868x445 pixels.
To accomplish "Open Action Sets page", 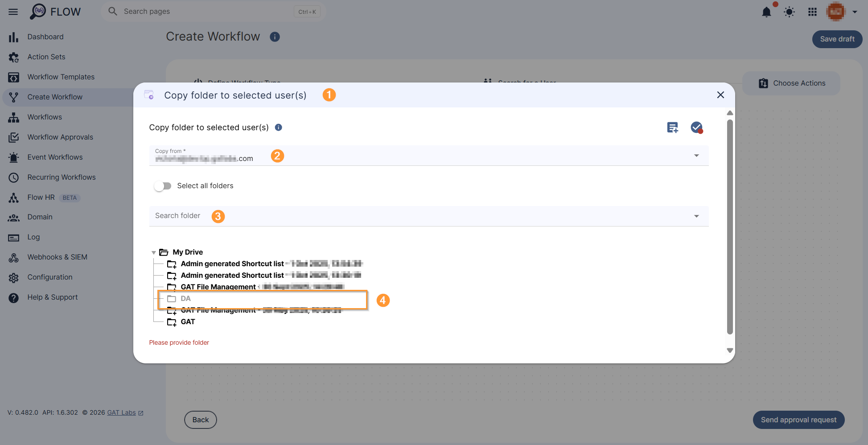I will click(x=46, y=57).
